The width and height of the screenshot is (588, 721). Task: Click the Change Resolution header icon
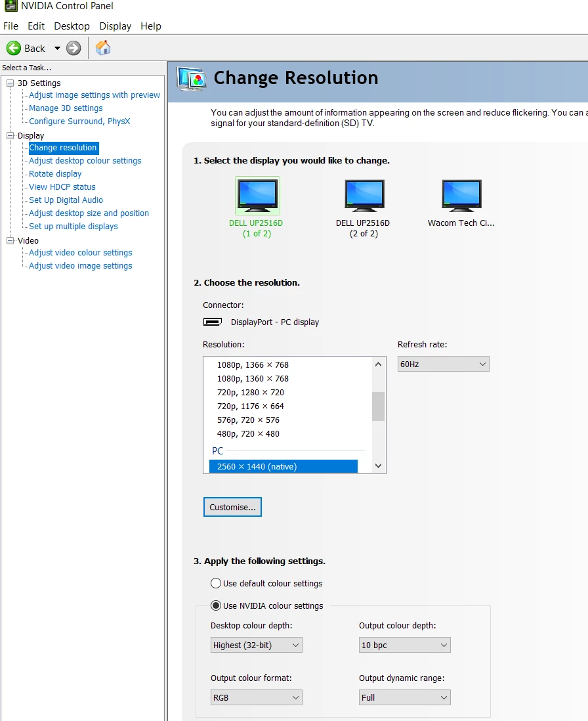192,79
